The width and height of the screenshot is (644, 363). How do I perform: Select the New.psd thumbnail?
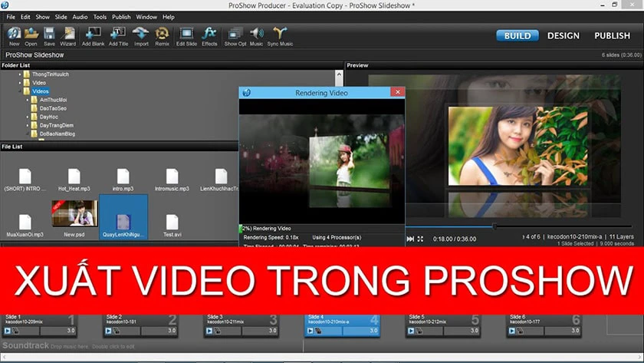tap(74, 213)
